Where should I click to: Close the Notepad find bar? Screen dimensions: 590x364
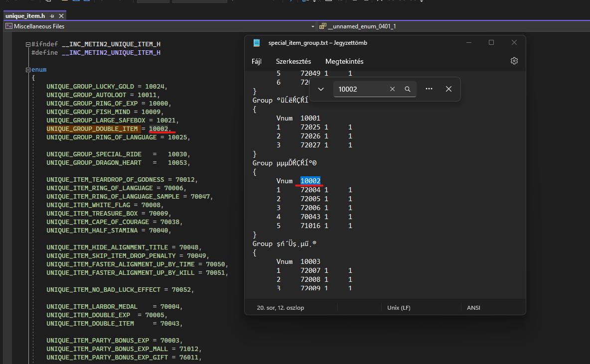[x=448, y=89]
